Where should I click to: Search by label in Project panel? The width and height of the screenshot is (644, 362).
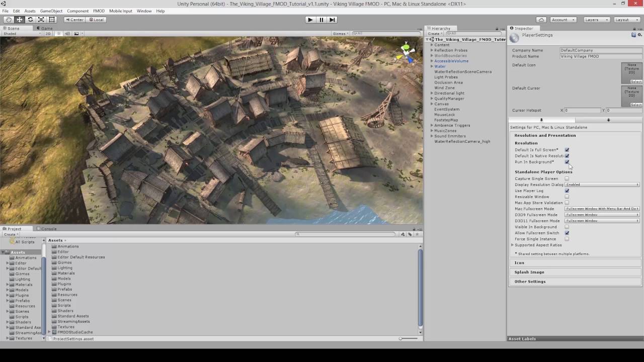pos(410,234)
